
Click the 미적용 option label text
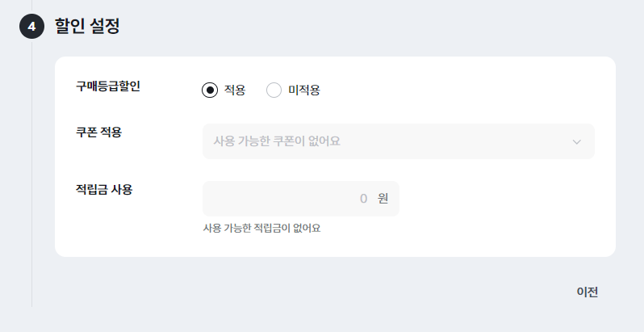(304, 90)
